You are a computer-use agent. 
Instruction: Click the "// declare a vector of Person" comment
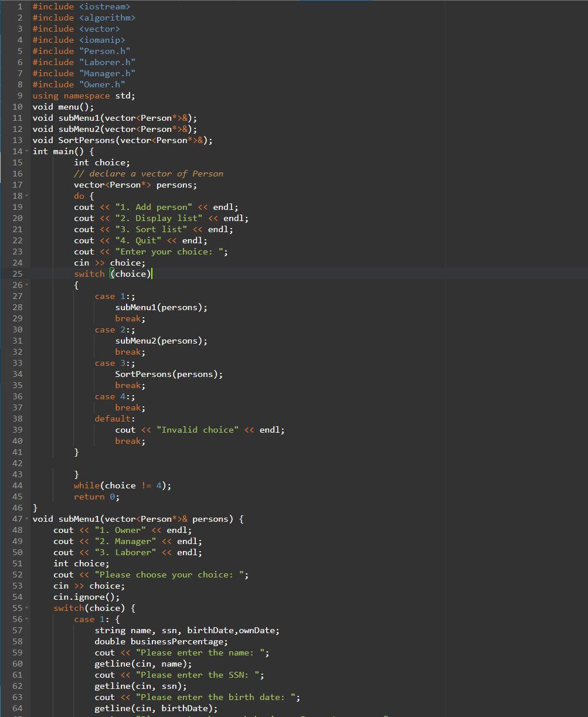click(x=148, y=174)
